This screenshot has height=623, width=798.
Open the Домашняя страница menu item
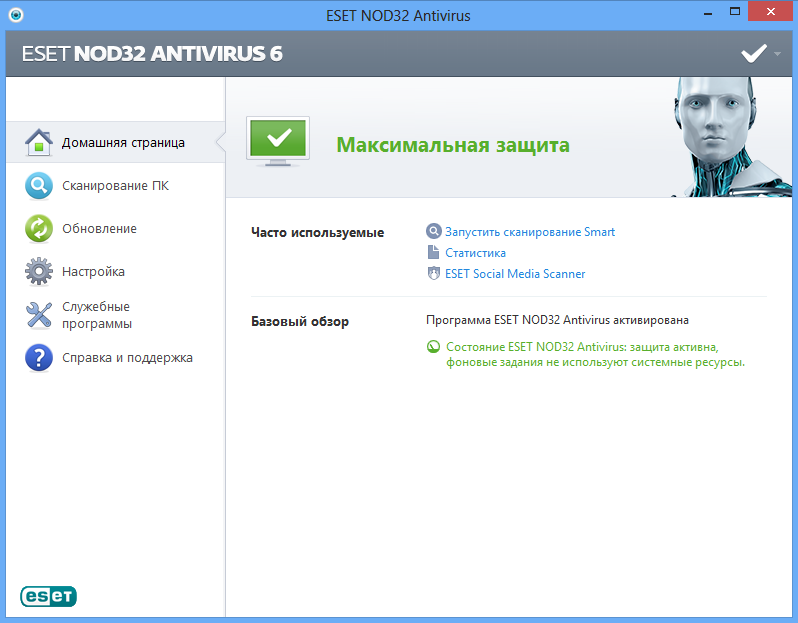click(116, 142)
